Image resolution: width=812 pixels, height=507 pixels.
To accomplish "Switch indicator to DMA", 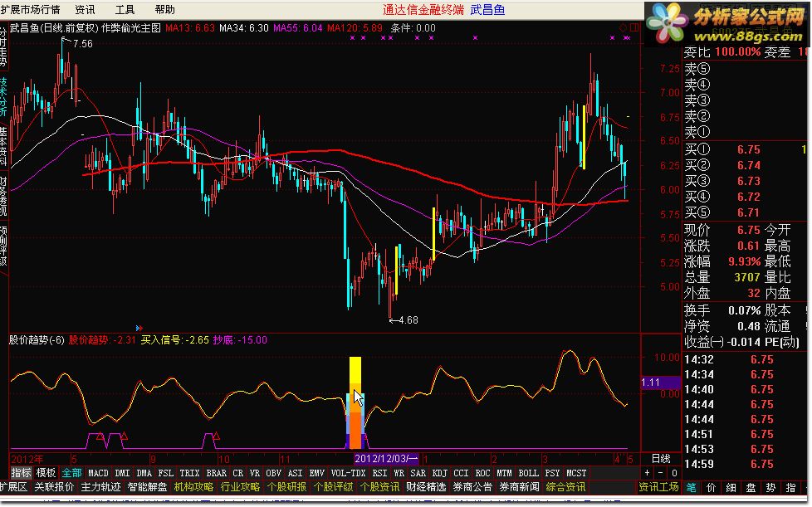I will 144,473.
